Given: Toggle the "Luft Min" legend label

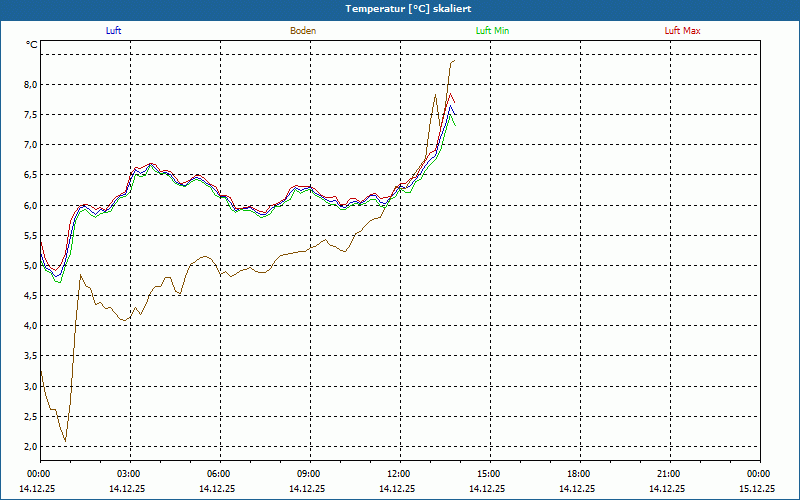Looking at the screenshot, I should pos(492,31).
